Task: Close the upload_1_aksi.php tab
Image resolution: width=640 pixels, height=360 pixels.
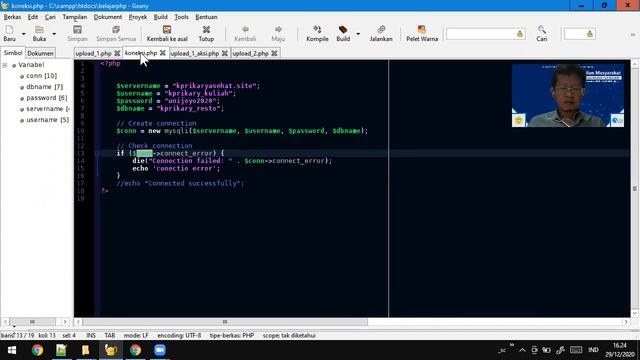Action: click(x=224, y=53)
